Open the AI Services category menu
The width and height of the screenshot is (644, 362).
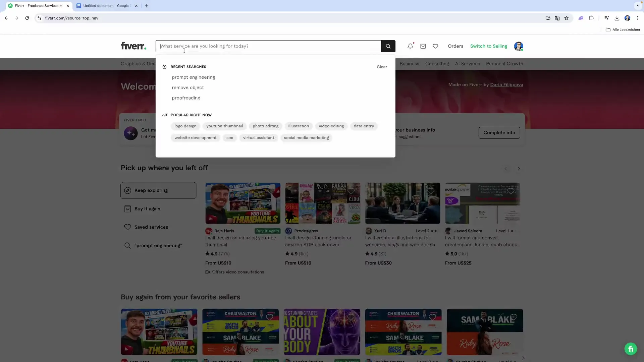coord(467,64)
